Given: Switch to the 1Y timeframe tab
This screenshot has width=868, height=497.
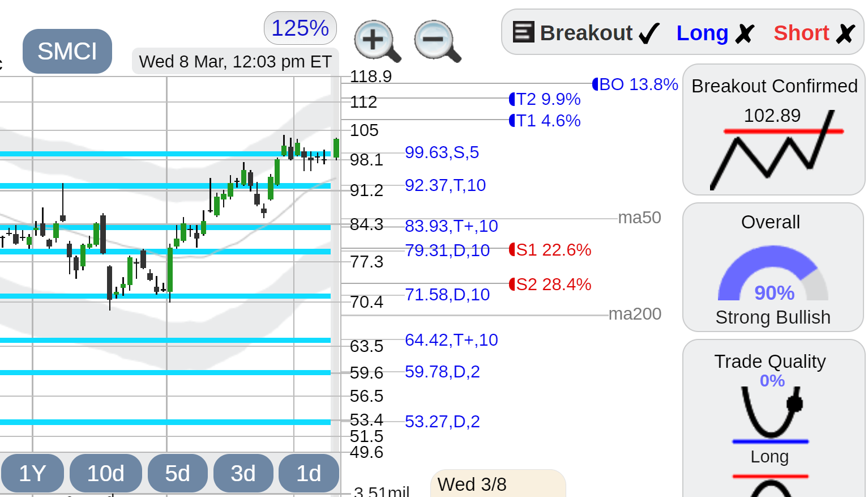Looking at the screenshot, I should (32, 473).
